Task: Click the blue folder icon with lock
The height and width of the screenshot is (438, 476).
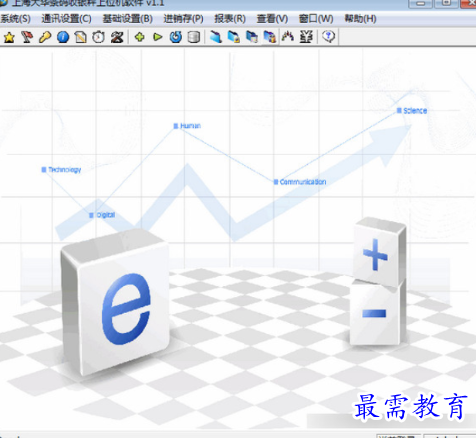Action: pos(234,37)
